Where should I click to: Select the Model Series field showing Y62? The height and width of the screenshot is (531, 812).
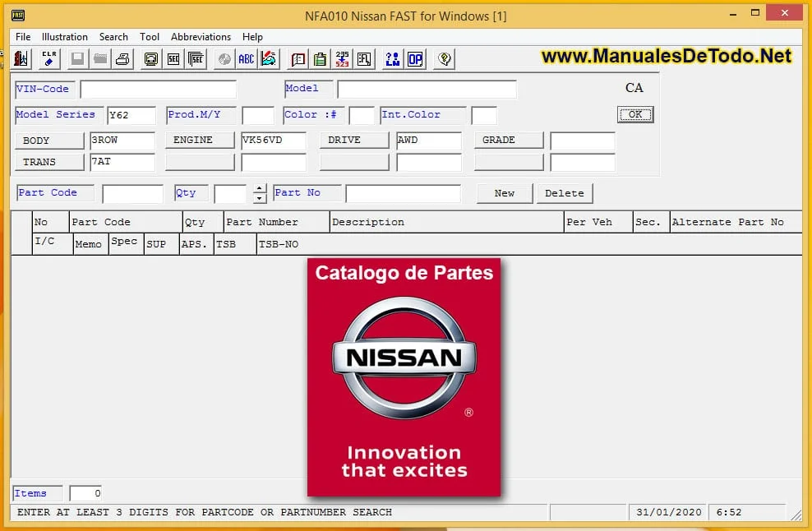pyautogui.click(x=131, y=115)
